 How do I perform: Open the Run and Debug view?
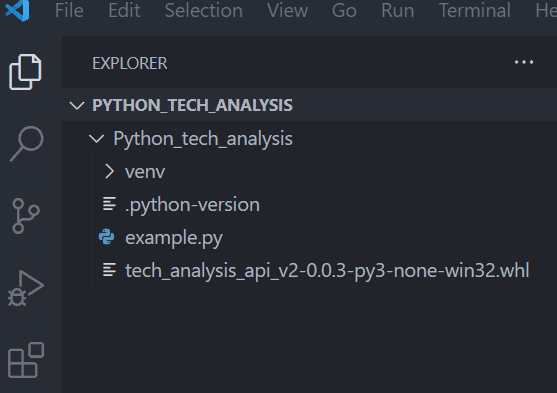click(26, 288)
